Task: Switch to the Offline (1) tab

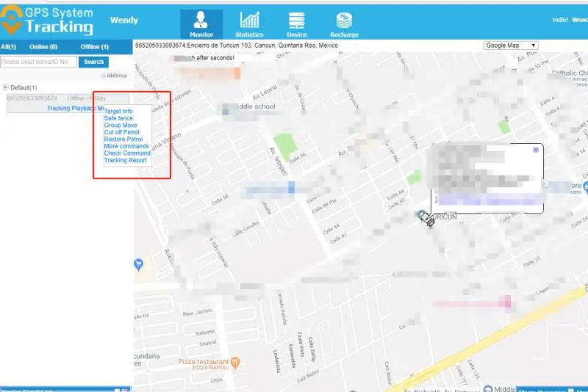Action: pyautogui.click(x=95, y=47)
